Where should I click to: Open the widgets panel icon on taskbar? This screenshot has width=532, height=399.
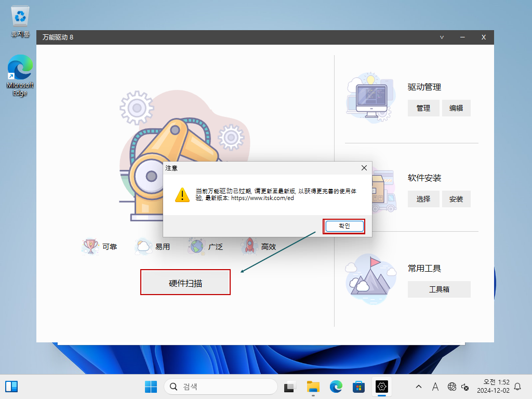(x=11, y=387)
